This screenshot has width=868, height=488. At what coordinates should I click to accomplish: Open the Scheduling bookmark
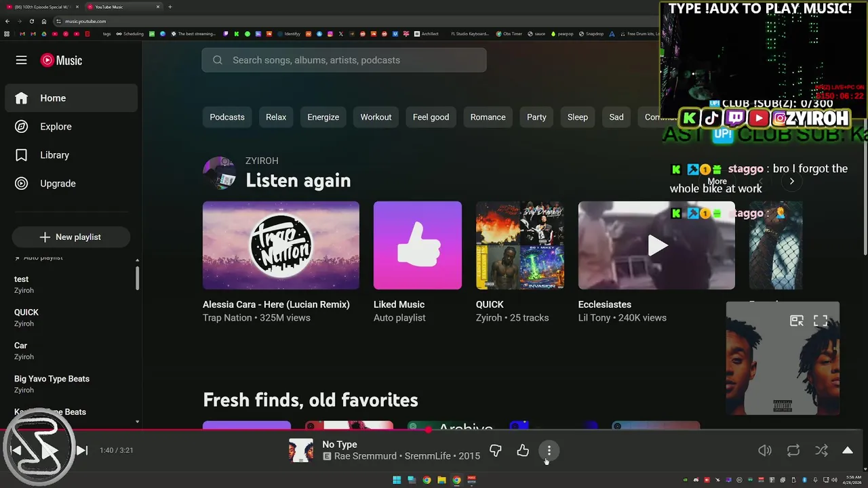click(130, 34)
